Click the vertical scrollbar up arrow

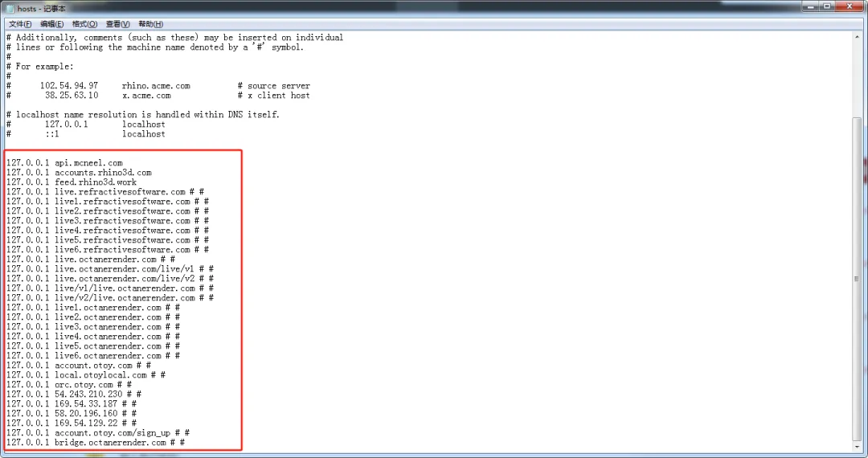pyautogui.click(x=858, y=36)
